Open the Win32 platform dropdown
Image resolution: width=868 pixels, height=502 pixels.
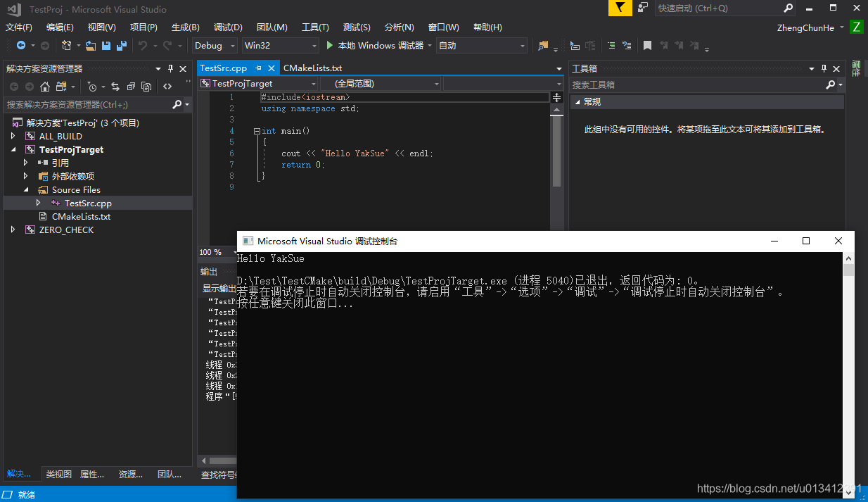(x=279, y=45)
